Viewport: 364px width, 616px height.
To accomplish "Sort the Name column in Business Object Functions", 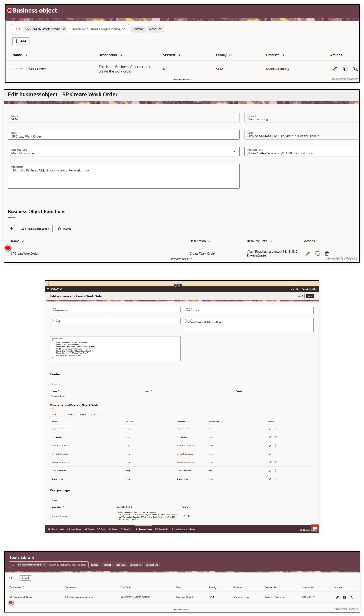I will [23, 241].
